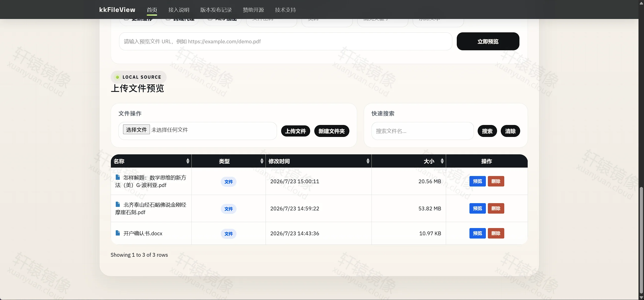Click the kkFileView logo text
This screenshot has height=300, width=644.
coord(117,10)
